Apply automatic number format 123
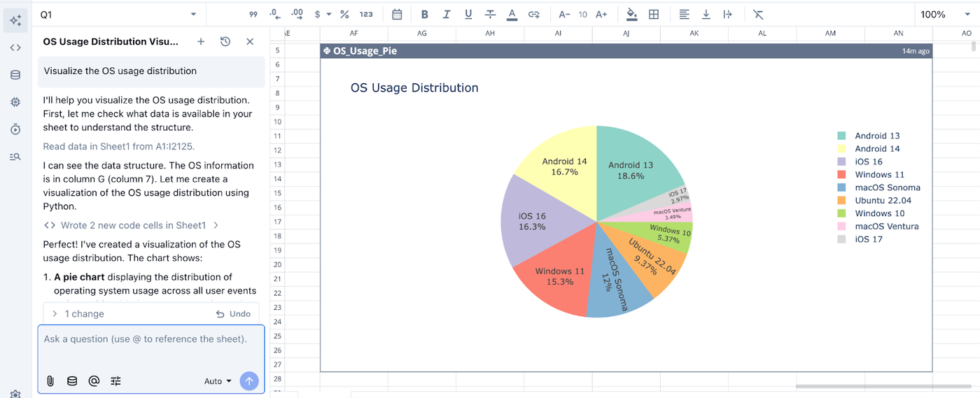 pos(366,14)
